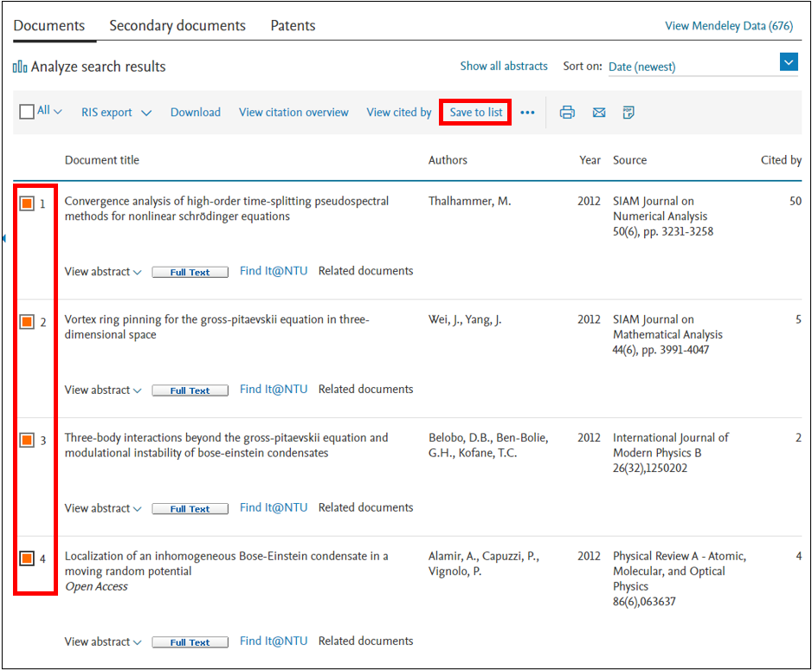Click Analyze search results link

coord(99,67)
